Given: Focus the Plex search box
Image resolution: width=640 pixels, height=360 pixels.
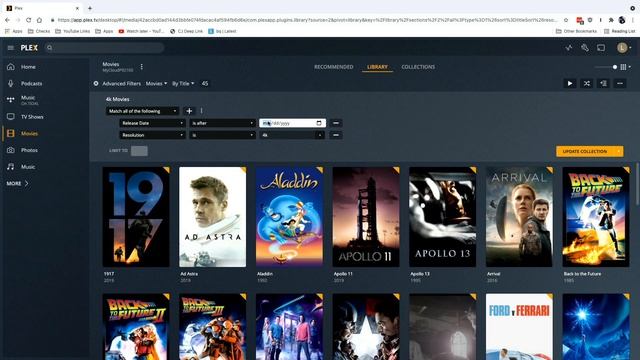Looking at the screenshot, I should click(105, 48).
